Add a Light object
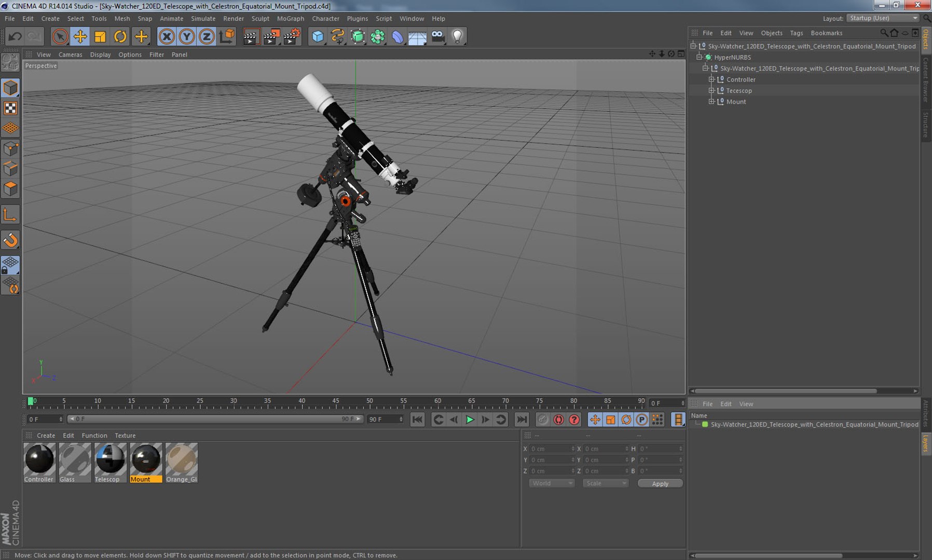The height and width of the screenshot is (560, 932). coord(457,36)
